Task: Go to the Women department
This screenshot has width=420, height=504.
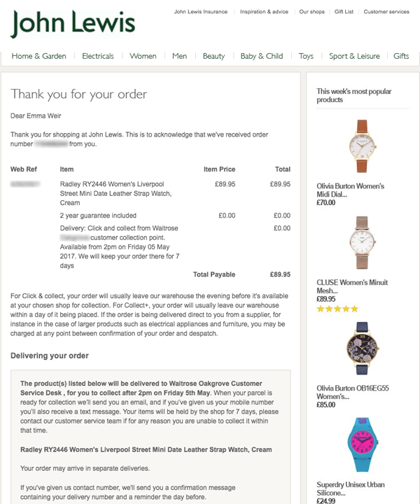Action: pos(143,56)
